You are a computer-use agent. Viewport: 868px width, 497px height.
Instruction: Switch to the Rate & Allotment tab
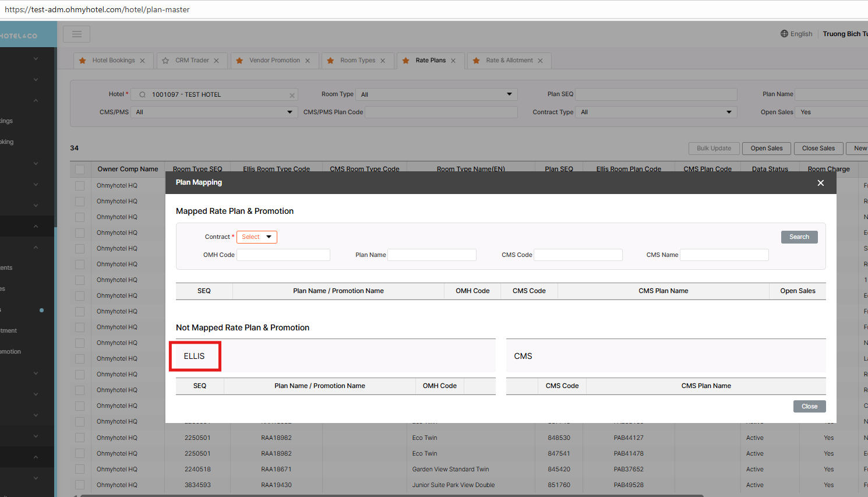point(509,61)
